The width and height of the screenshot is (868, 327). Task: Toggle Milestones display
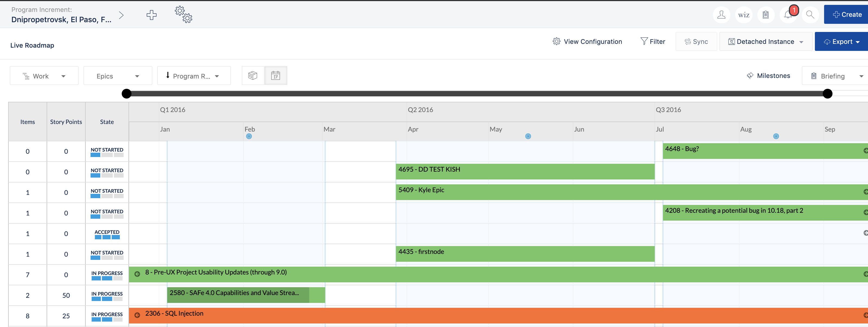[x=768, y=76]
